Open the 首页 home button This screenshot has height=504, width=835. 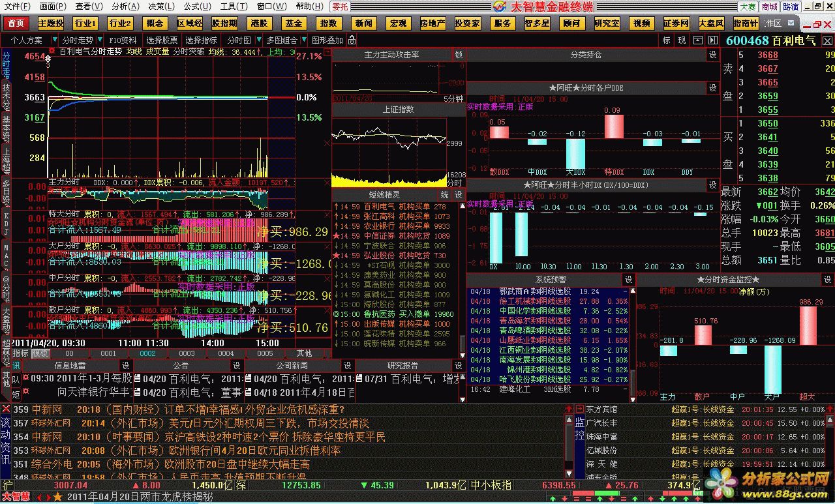(16, 23)
